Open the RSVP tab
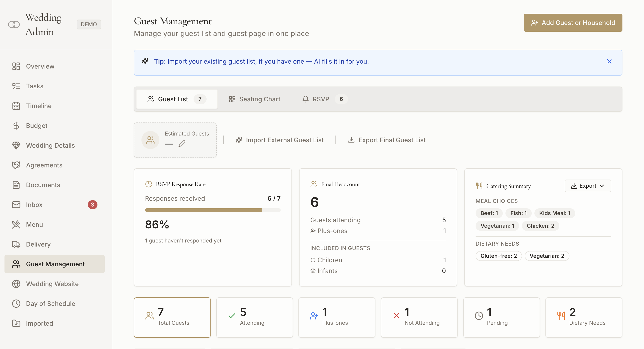Image resolution: width=644 pixels, height=349 pixels. (x=321, y=99)
